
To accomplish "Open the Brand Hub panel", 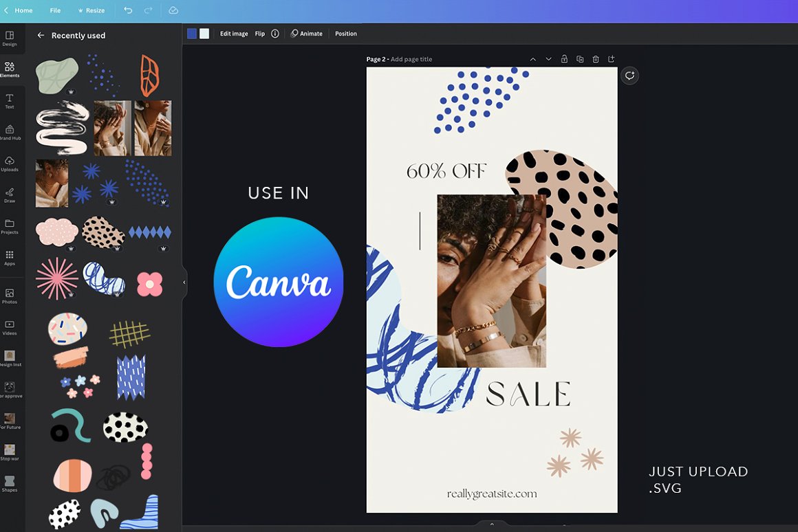I will coord(10,132).
